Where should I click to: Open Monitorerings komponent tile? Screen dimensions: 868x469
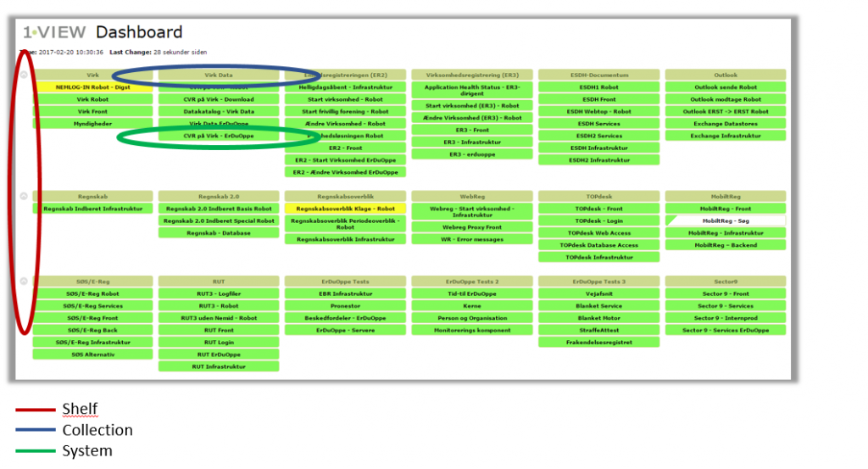pyautogui.click(x=472, y=330)
